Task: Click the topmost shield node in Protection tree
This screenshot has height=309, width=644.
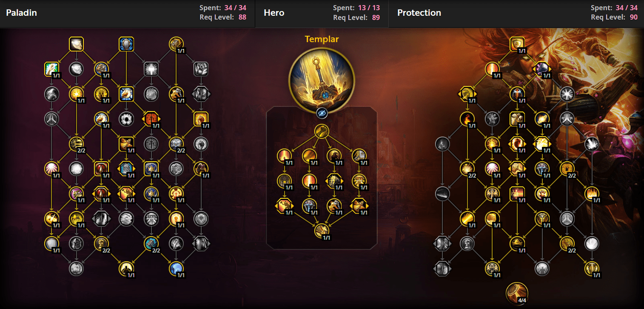Action: pyautogui.click(x=517, y=44)
